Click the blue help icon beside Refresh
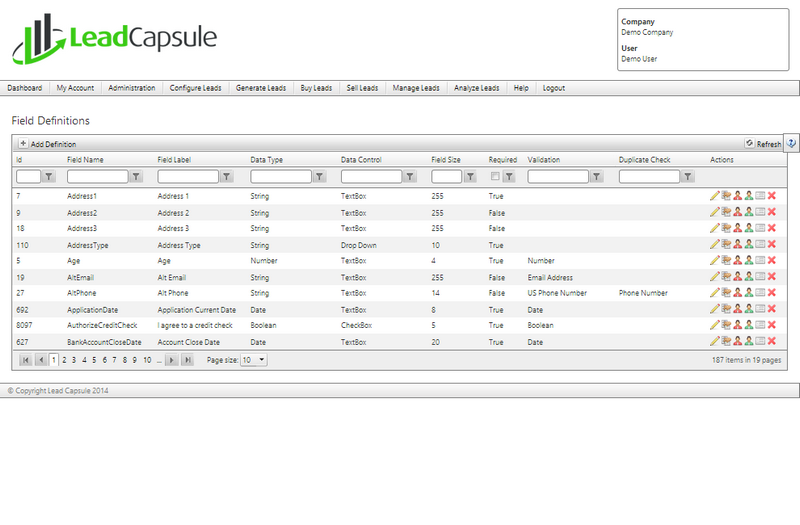 coord(791,143)
